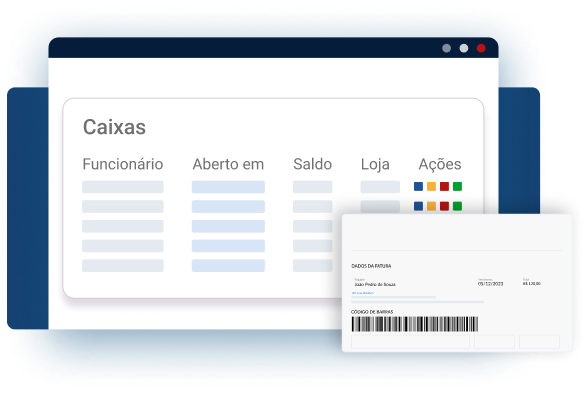Click the blue action square in the first row
This screenshot has width=586, height=393.
pyautogui.click(x=418, y=186)
